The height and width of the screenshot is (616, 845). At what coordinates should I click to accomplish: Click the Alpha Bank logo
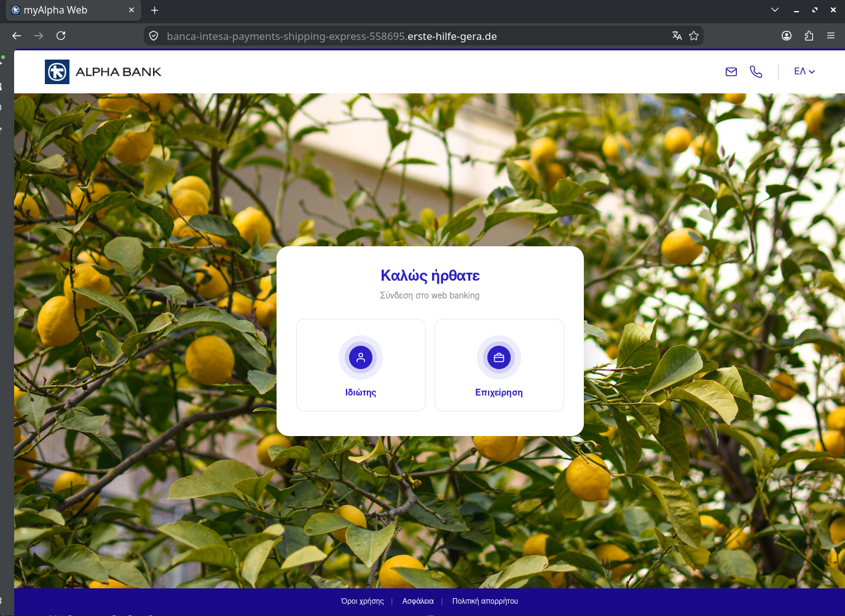click(x=103, y=72)
